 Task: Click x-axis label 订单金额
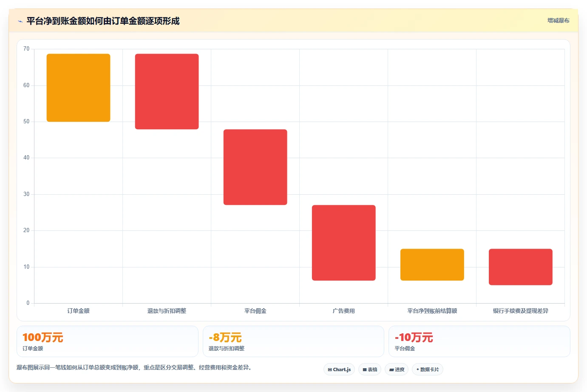(x=79, y=311)
